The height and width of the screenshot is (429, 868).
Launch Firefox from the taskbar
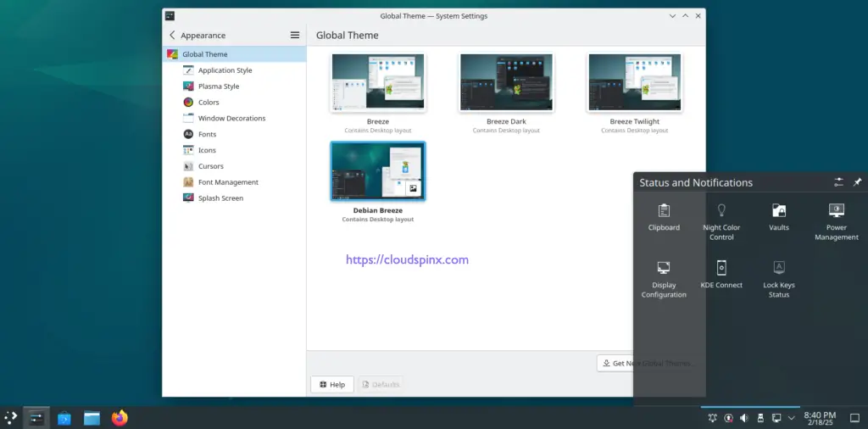[120, 418]
